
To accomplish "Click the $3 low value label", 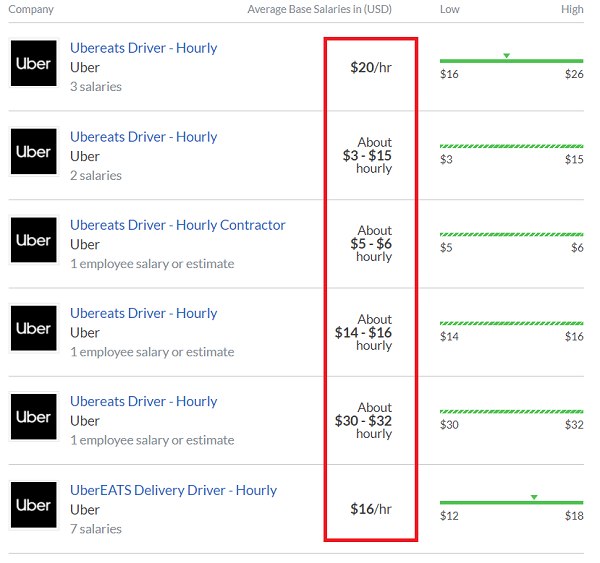I will (x=446, y=160).
